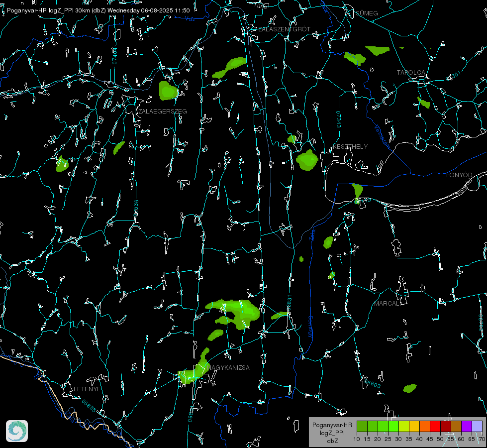Select the red 45-50 dBZ swatch

[x=435, y=426]
